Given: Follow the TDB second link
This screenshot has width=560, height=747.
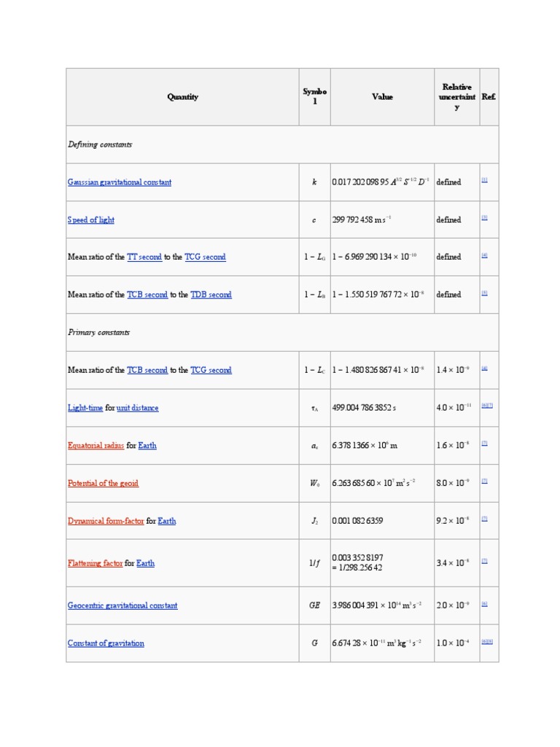Looking at the screenshot, I should point(211,295).
